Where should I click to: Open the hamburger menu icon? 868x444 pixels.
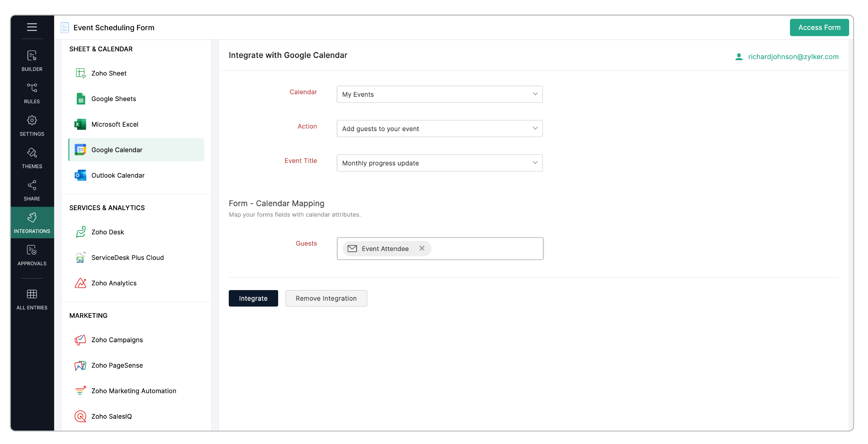click(x=32, y=27)
